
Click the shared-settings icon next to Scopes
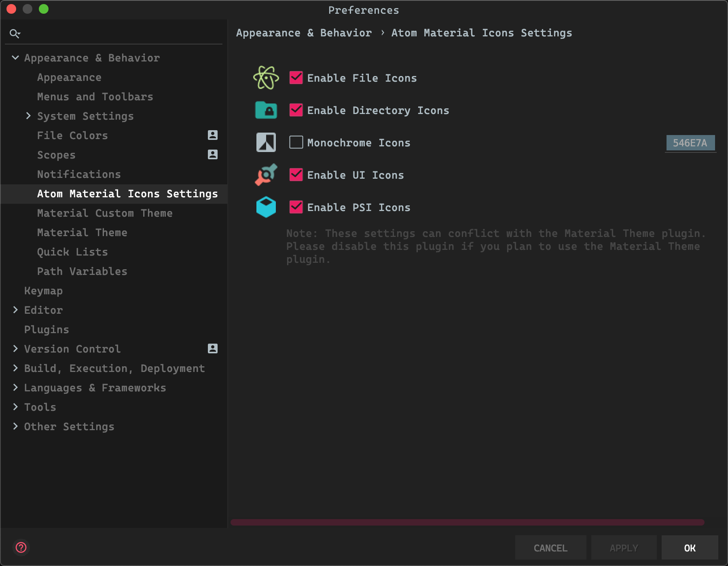pyautogui.click(x=213, y=154)
